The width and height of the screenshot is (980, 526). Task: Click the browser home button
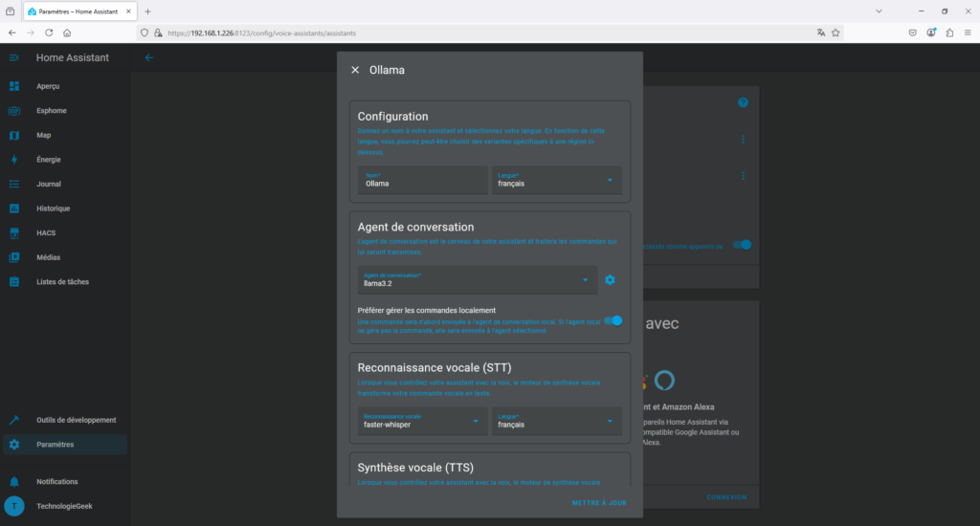coord(67,33)
